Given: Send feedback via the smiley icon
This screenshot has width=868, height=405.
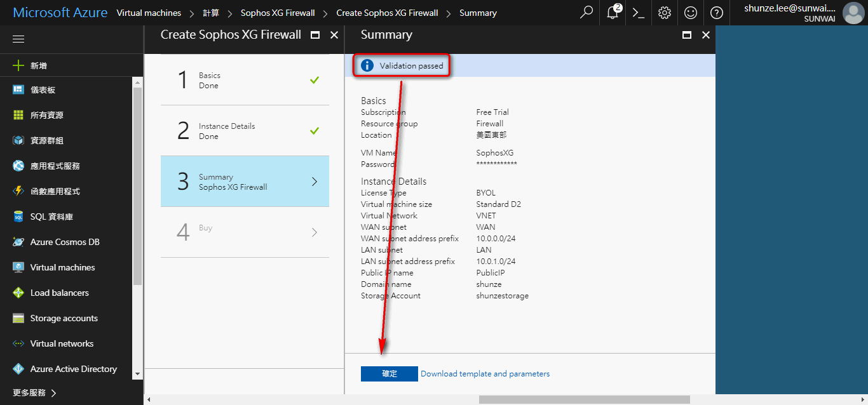Looking at the screenshot, I should pyautogui.click(x=691, y=13).
